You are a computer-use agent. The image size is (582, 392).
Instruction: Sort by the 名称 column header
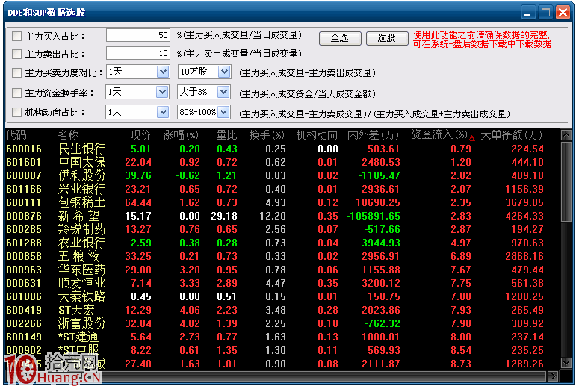click(69, 135)
